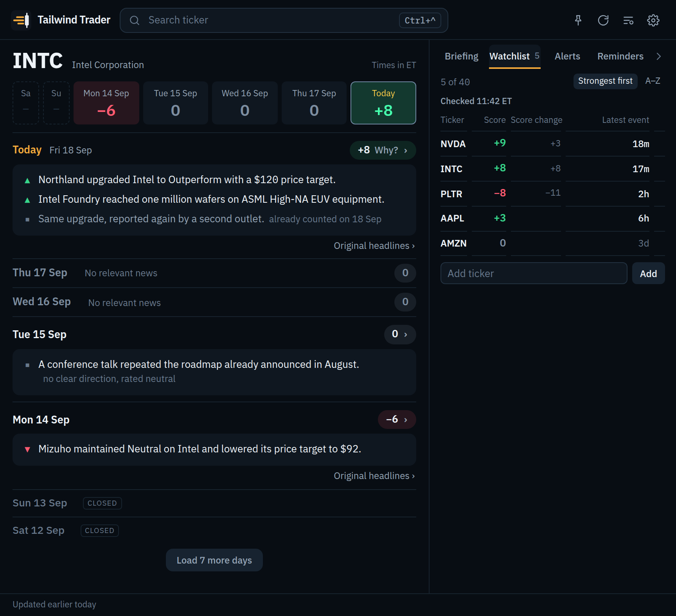Select the Tue 15 Sep day card
Viewport: 676px width, 616px height.
tap(176, 103)
